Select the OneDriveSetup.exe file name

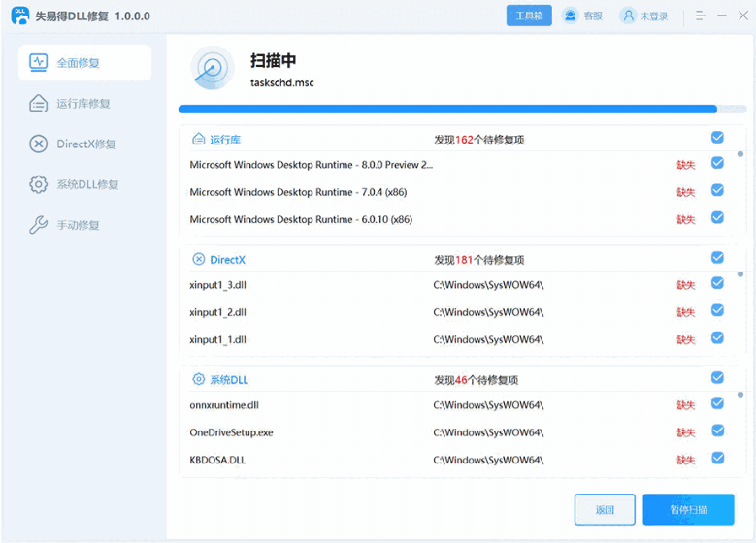(x=231, y=432)
